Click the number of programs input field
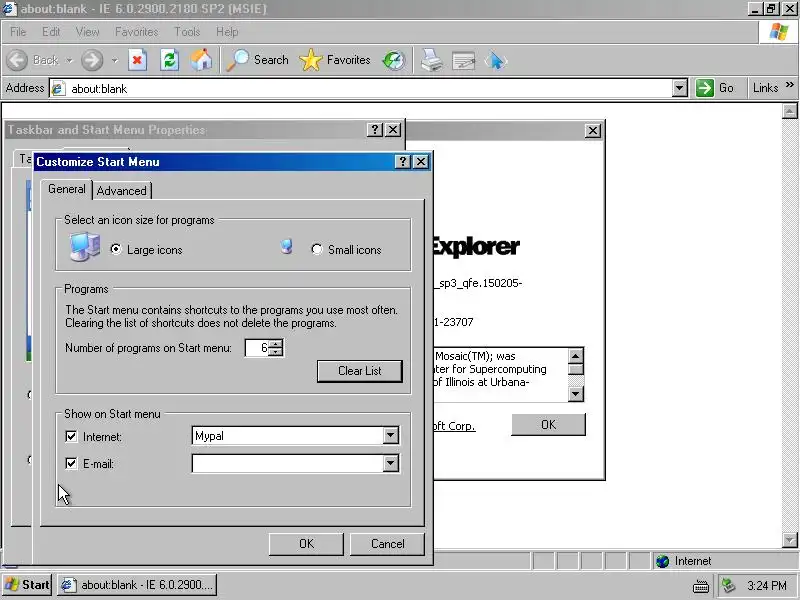The width and height of the screenshot is (800, 600). click(257, 348)
